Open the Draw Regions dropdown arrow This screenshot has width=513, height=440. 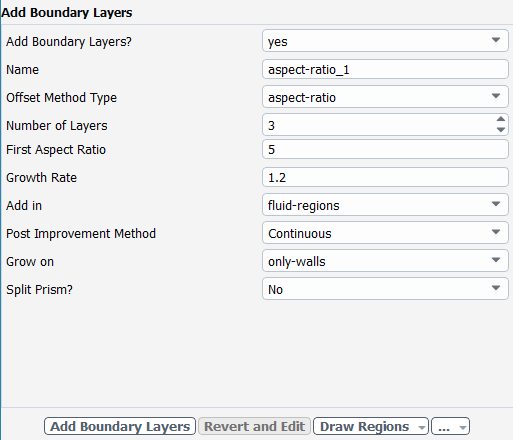422,427
